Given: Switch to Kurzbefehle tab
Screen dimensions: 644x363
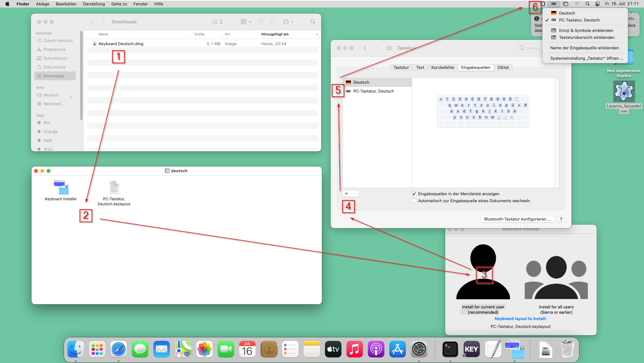Looking at the screenshot, I should (x=442, y=67).
